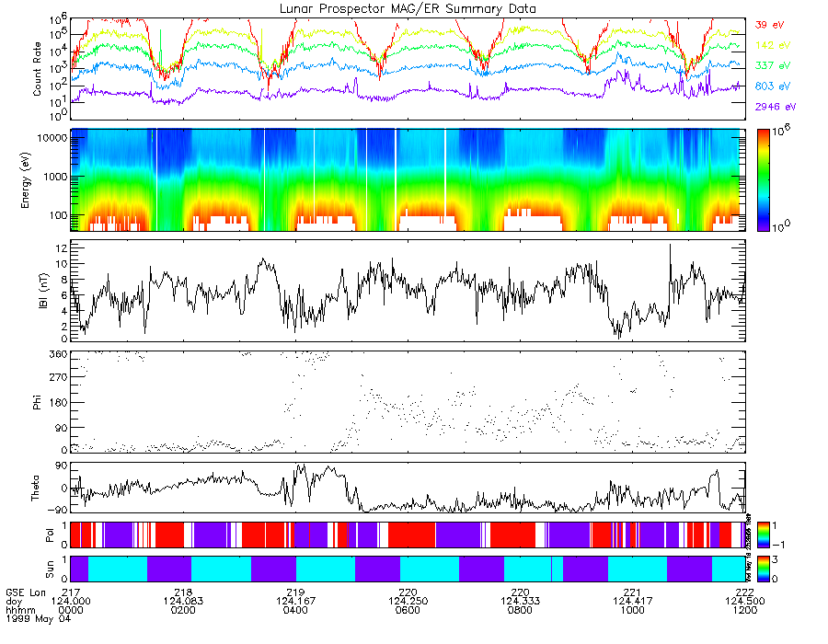The image size is (828, 644).
Task: Select the red '39 eV' legend label
Action: pyautogui.click(x=769, y=25)
